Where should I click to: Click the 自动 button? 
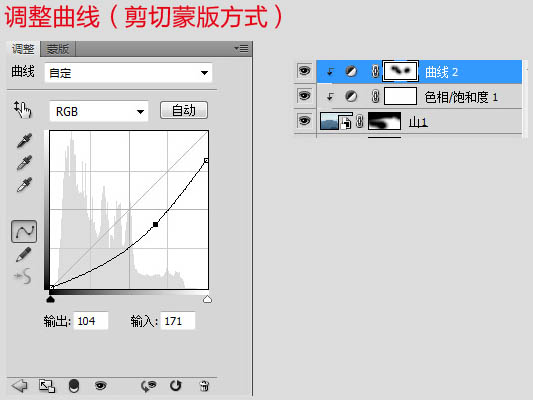[x=184, y=110]
